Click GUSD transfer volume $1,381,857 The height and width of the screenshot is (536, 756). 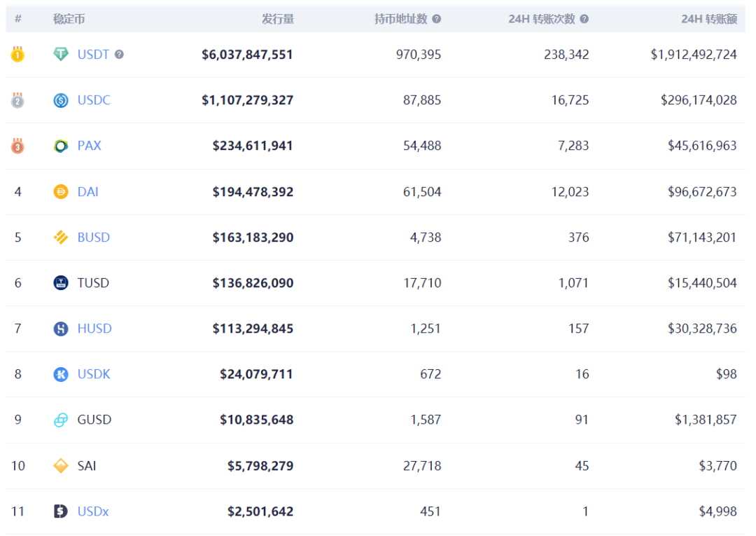point(706,420)
